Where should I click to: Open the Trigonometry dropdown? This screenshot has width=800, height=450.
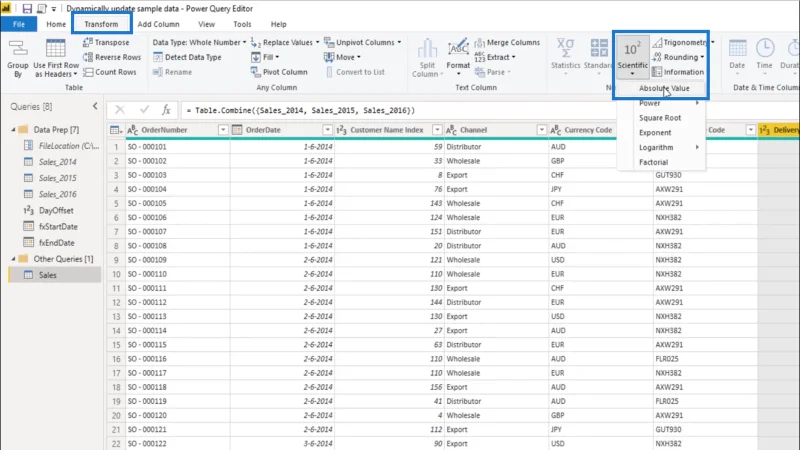click(684, 42)
